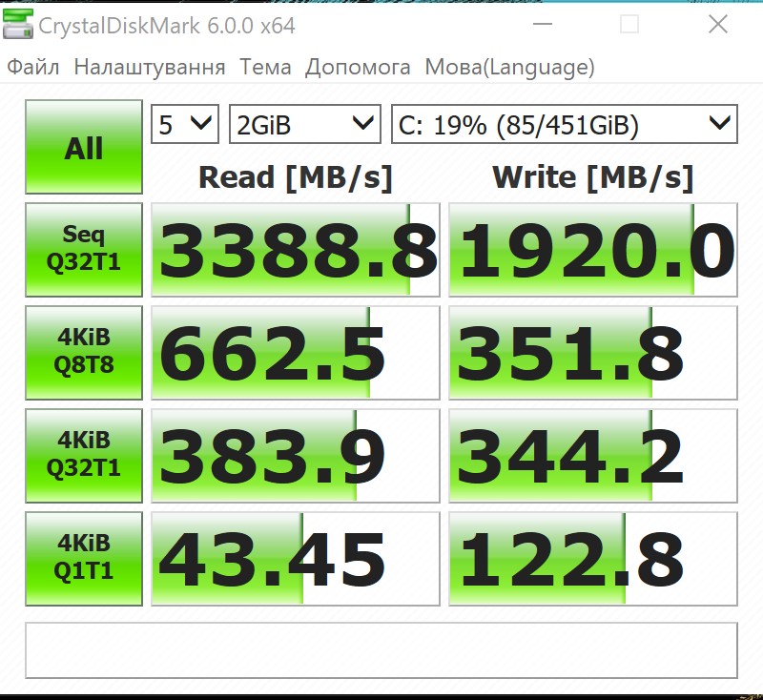Click the empty comment field at bottom
Screen dimensions: 763x700
click(x=381, y=650)
